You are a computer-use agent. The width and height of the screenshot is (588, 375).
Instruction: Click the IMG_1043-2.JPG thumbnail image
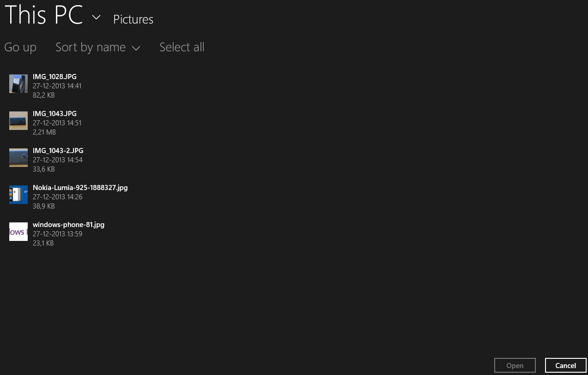click(x=18, y=158)
